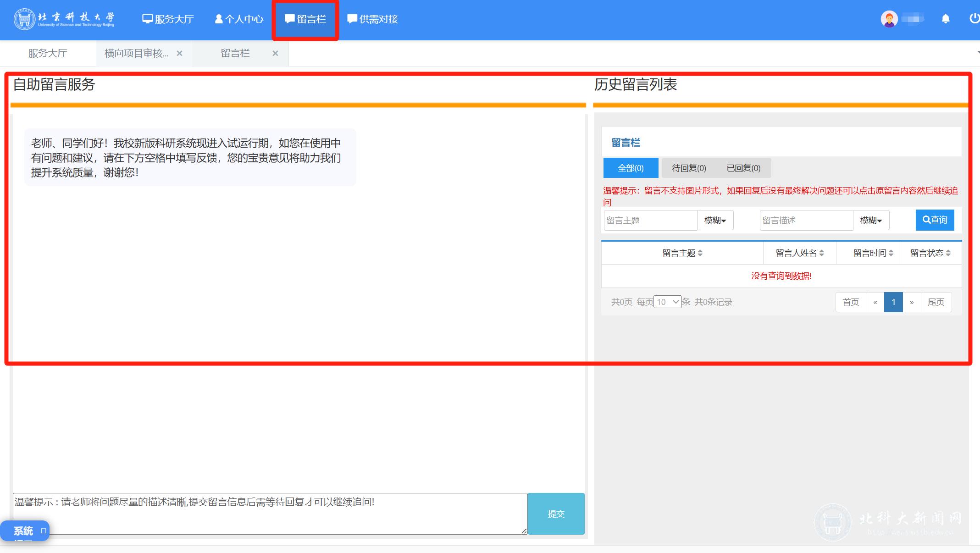The width and height of the screenshot is (980, 553).
Task: Click the 提交 submit button
Action: pos(556,514)
